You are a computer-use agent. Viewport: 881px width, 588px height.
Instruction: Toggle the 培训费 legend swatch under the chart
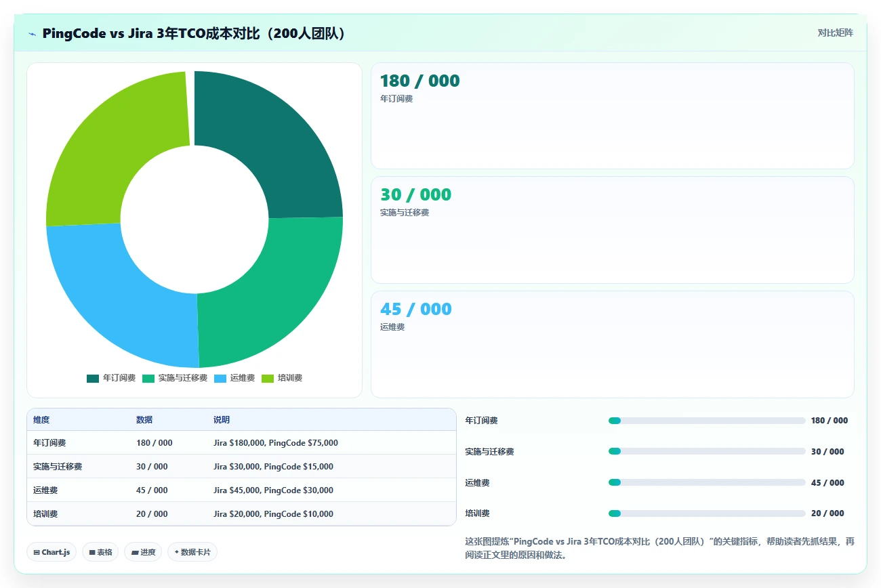coord(268,378)
